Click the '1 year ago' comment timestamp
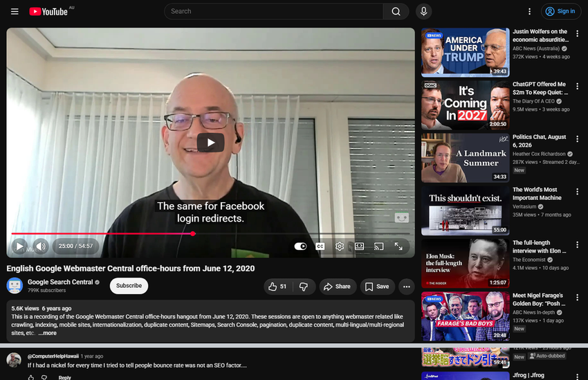The image size is (588, 380). click(x=92, y=356)
